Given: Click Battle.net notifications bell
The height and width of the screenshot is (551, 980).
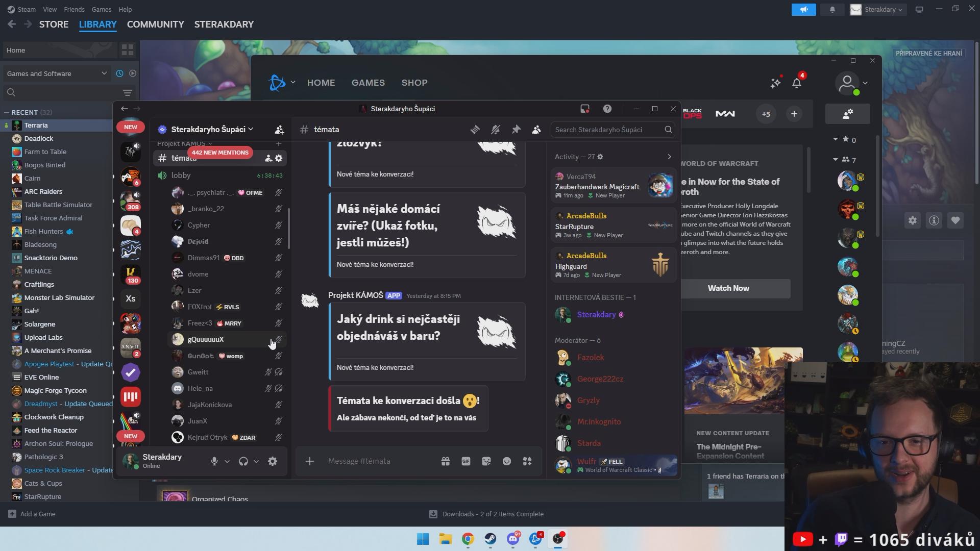Looking at the screenshot, I should [x=797, y=83].
